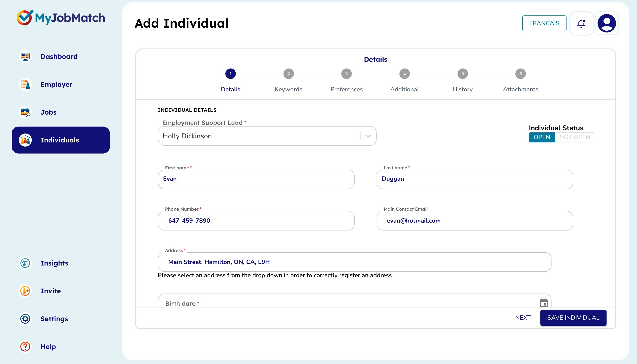Click the Main Contact Email field

tap(475, 220)
